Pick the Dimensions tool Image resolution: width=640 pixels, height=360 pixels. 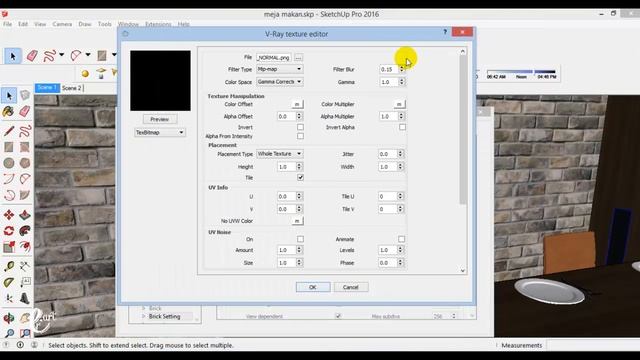click(x=25, y=267)
